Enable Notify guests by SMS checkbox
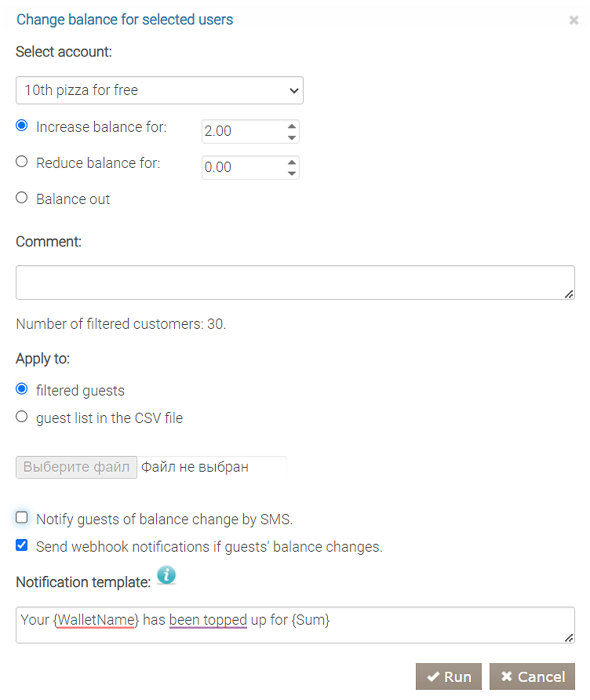The image size is (590, 700). pyautogui.click(x=22, y=518)
